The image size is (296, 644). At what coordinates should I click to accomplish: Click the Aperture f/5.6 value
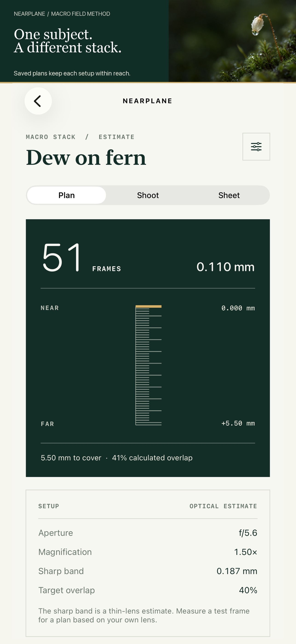pyautogui.click(x=248, y=533)
